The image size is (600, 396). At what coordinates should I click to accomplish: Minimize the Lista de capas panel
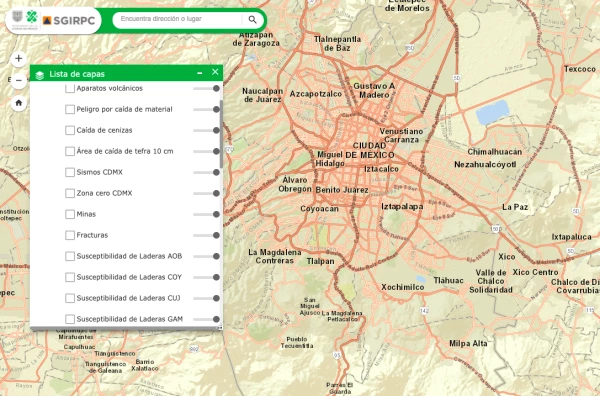(x=200, y=73)
